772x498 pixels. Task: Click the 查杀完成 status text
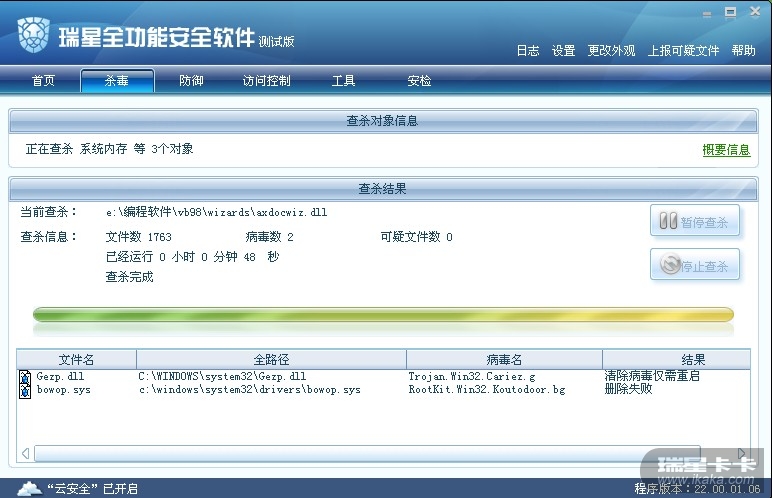pyautogui.click(x=129, y=277)
